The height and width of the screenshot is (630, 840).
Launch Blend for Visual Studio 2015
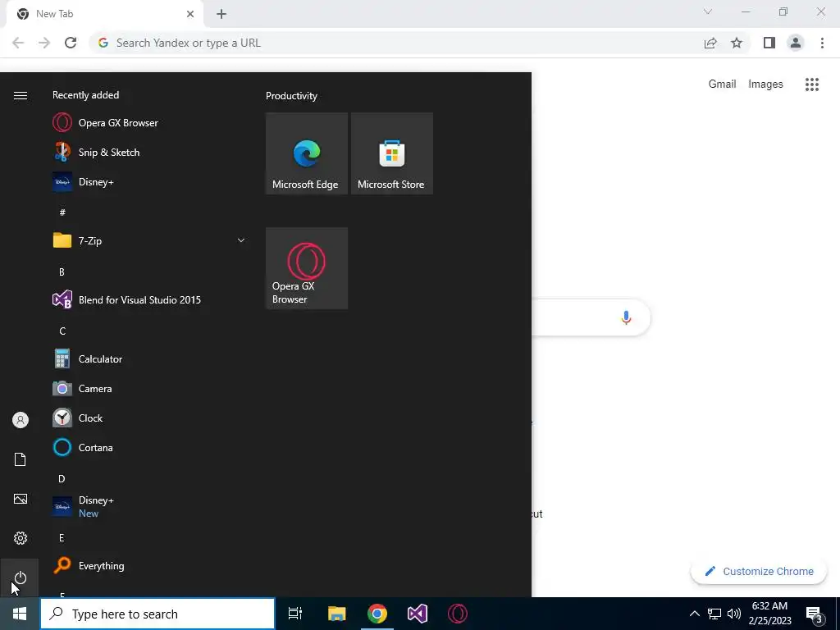coord(148,299)
